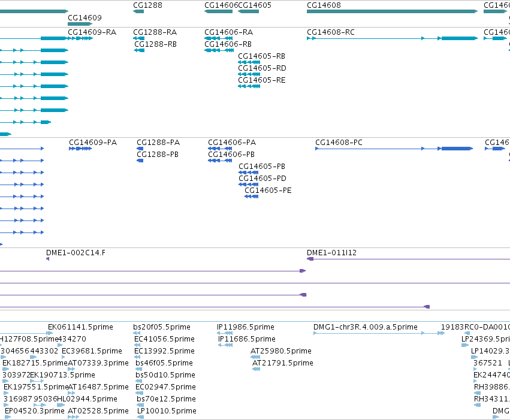The height and width of the screenshot is (420, 510).
Task: Select CG14605-PB protein feature
Action: pos(249,173)
